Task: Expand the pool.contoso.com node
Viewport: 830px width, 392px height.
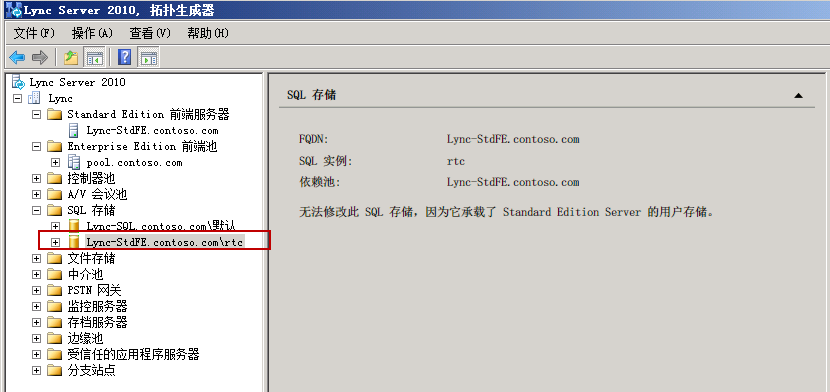Action: [x=56, y=162]
